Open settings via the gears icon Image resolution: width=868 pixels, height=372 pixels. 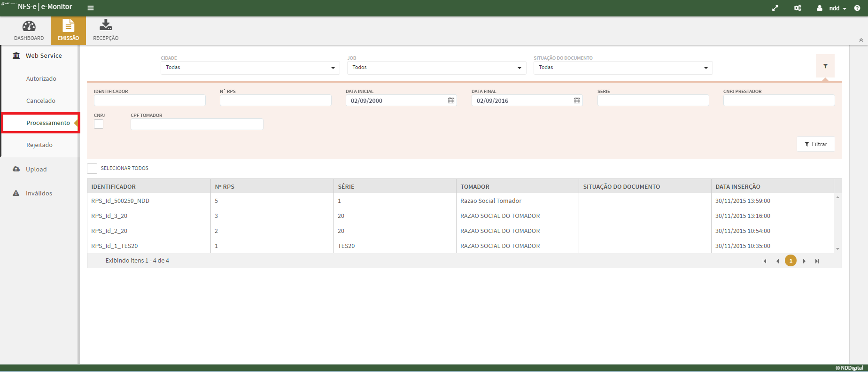pyautogui.click(x=798, y=8)
